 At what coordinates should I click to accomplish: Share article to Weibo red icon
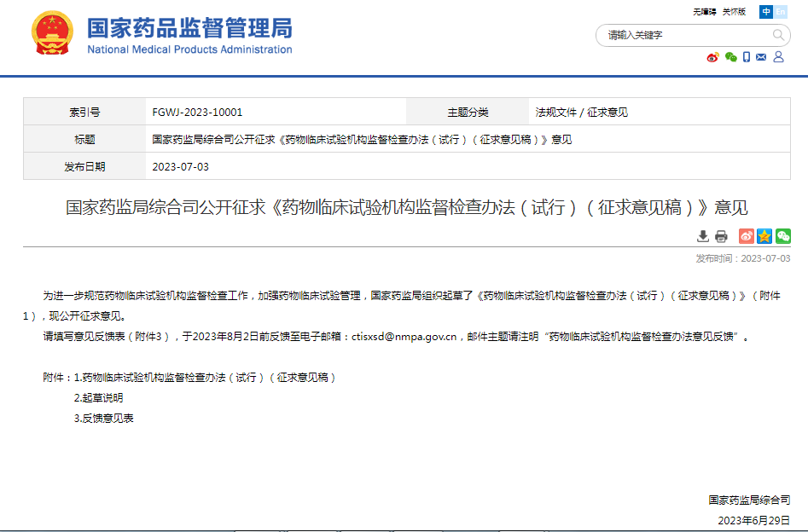pyautogui.click(x=747, y=236)
